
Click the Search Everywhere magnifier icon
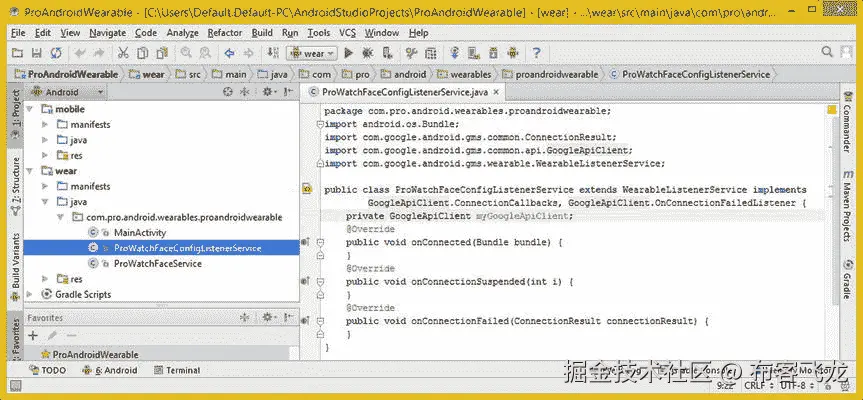[x=827, y=52]
